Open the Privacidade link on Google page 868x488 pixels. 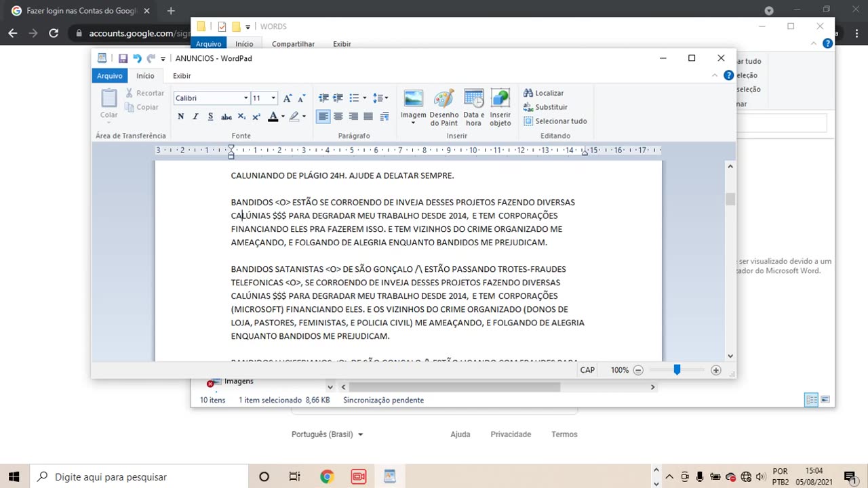(x=511, y=434)
